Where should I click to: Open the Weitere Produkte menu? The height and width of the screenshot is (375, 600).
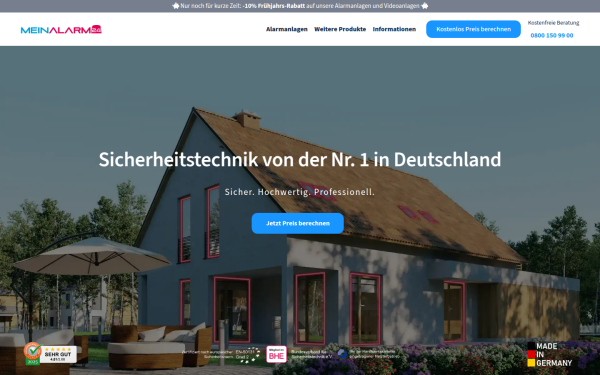coord(340,29)
